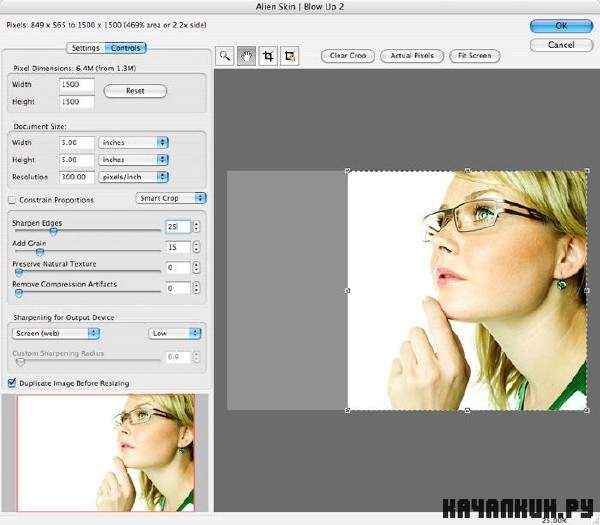Select the Hand pan tool

tap(246, 56)
